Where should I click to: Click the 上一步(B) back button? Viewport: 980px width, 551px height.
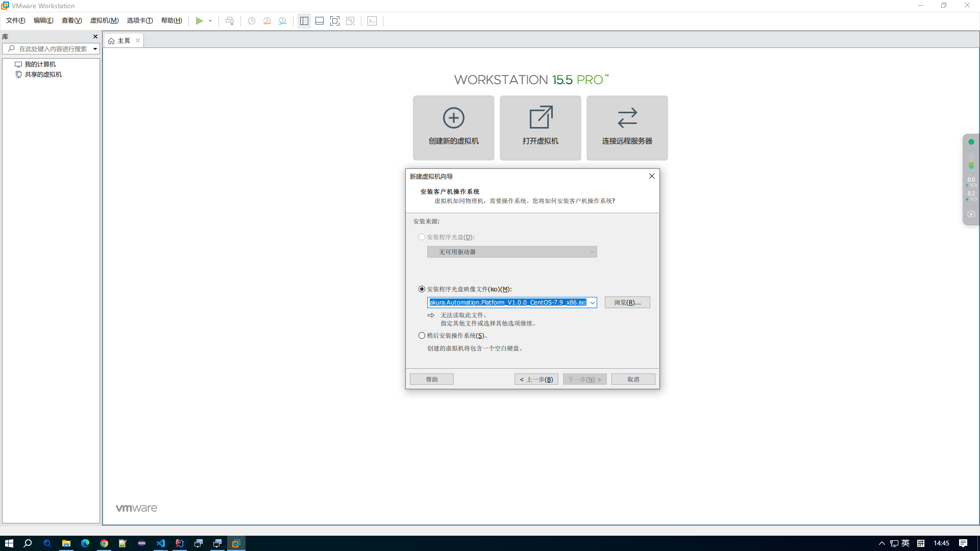536,380
